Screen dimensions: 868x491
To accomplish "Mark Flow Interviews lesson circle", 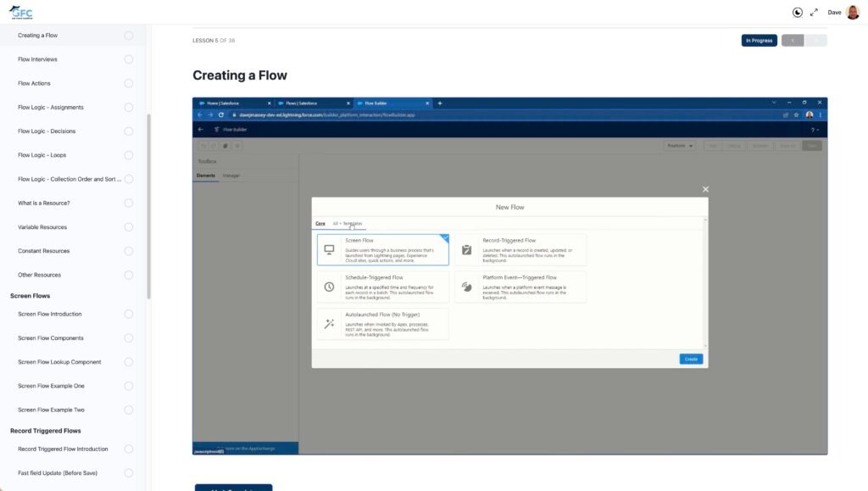I will pyautogui.click(x=129, y=59).
